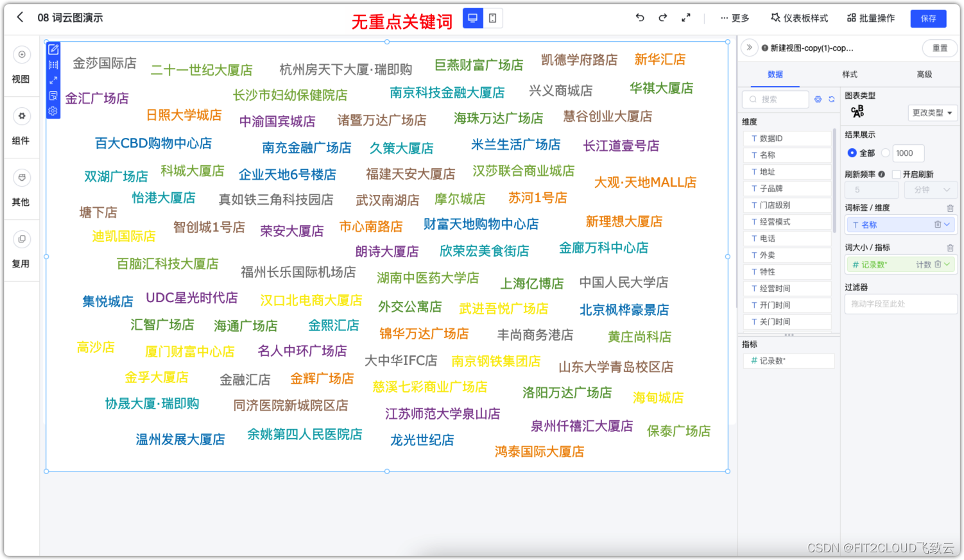Go back using the top-left arrow
964x560 pixels.
coord(20,17)
